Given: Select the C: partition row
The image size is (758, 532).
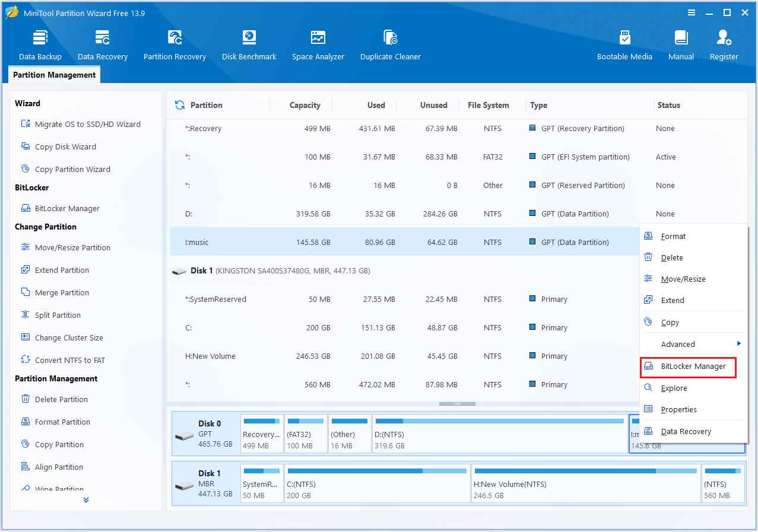Looking at the screenshot, I should 405,327.
